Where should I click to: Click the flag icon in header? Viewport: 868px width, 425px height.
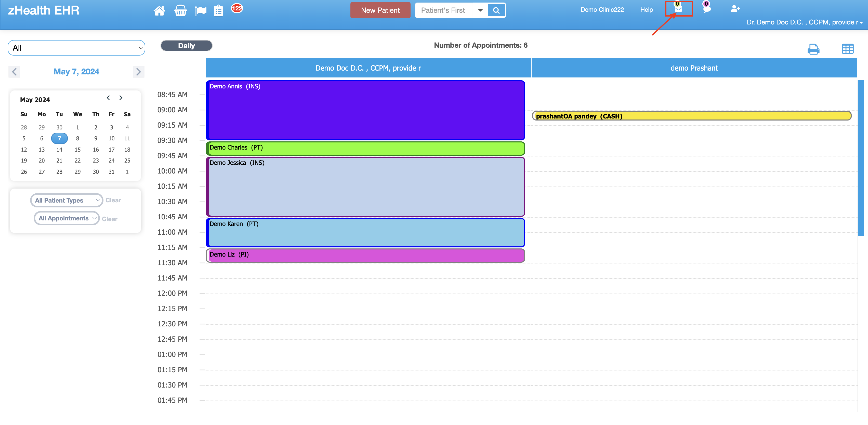click(201, 11)
